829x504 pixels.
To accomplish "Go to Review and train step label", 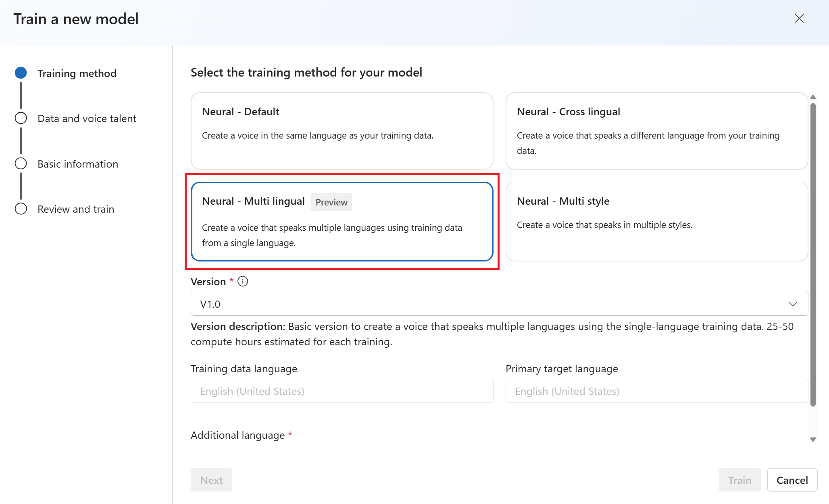I will click(x=76, y=209).
